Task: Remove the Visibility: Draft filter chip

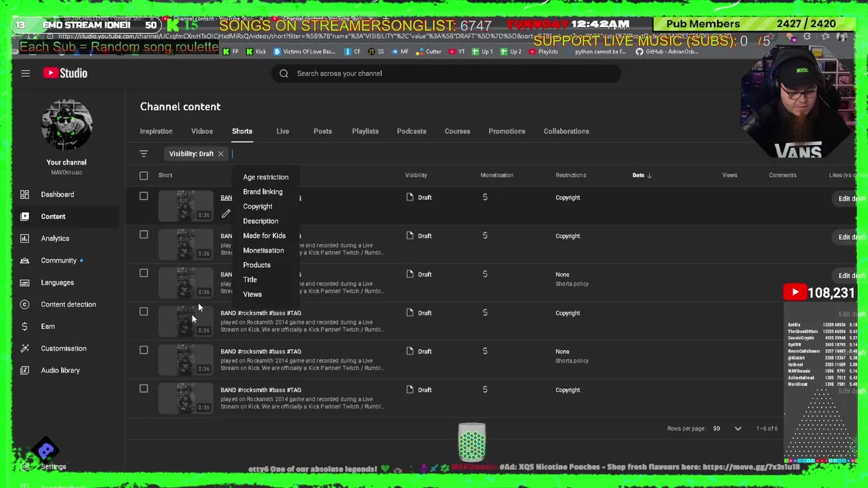Action: (220, 154)
